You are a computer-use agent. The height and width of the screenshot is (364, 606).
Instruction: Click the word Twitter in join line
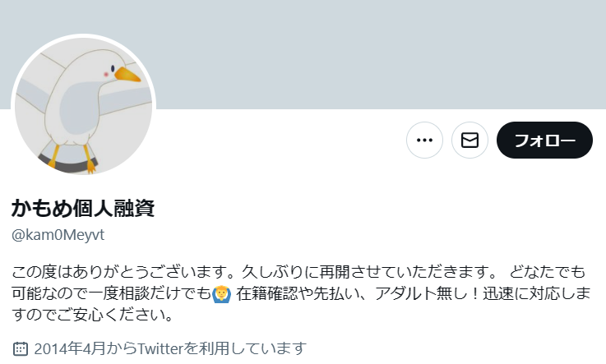(160, 349)
